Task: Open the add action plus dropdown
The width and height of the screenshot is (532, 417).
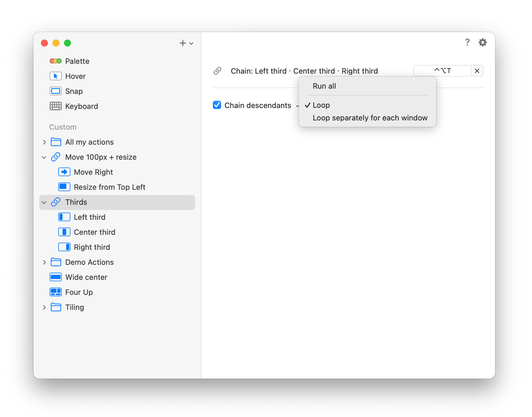Action: (x=186, y=43)
